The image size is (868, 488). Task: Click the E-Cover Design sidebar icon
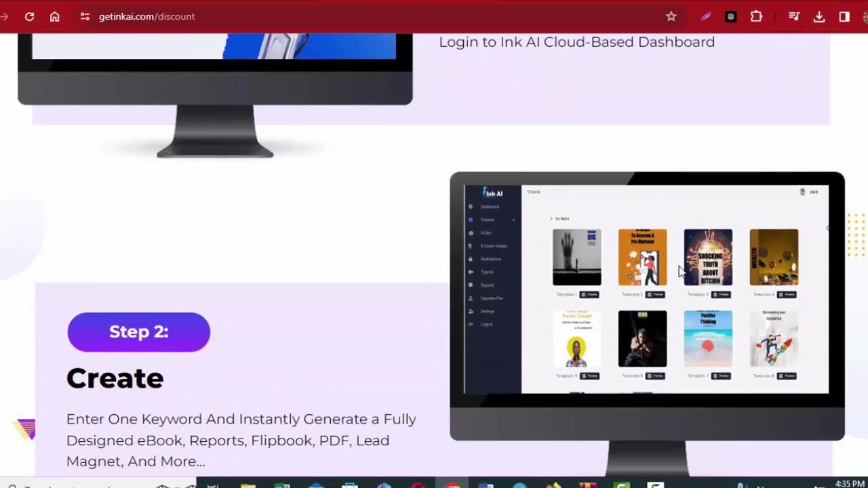[x=471, y=246]
